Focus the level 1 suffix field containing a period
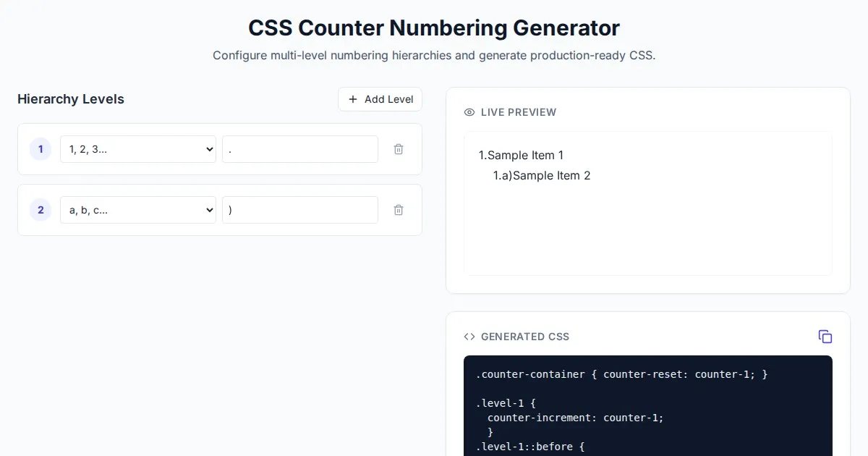The image size is (868, 456). [299, 149]
